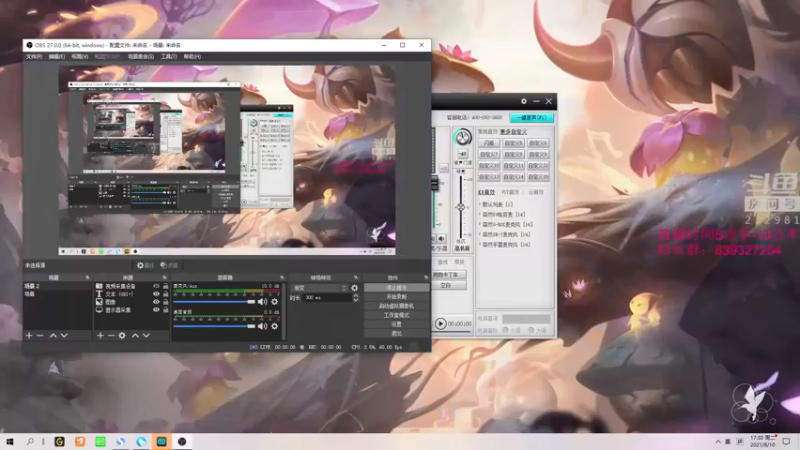800x450 pixels.
Task: Click the 停止推流 button
Action: coord(396,288)
